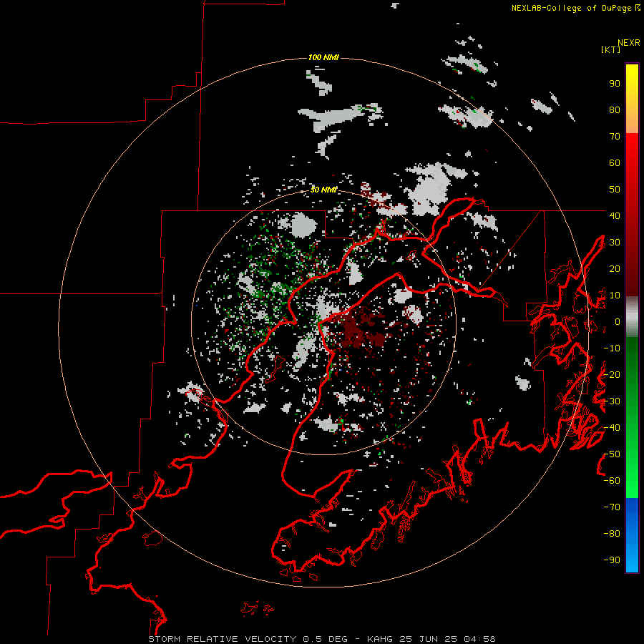This screenshot has width=644, height=644.
Task: Click the 80 value on the velocity scale
Action: 615,110
